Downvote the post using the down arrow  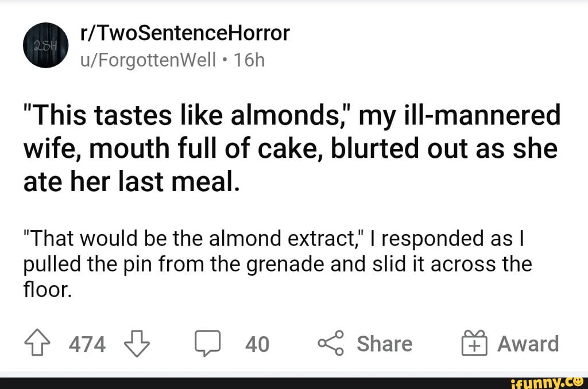point(136,344)
